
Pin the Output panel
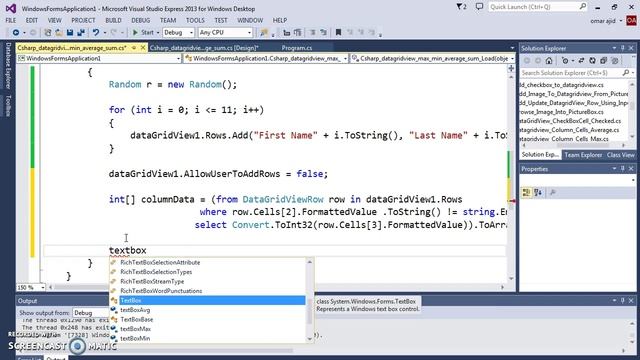[623, 300]
